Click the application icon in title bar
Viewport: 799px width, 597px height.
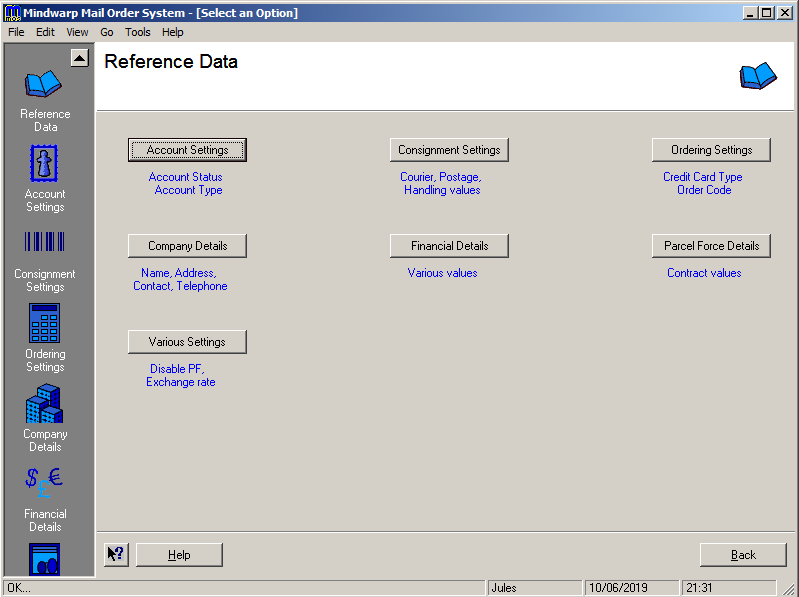click(12, 13)
